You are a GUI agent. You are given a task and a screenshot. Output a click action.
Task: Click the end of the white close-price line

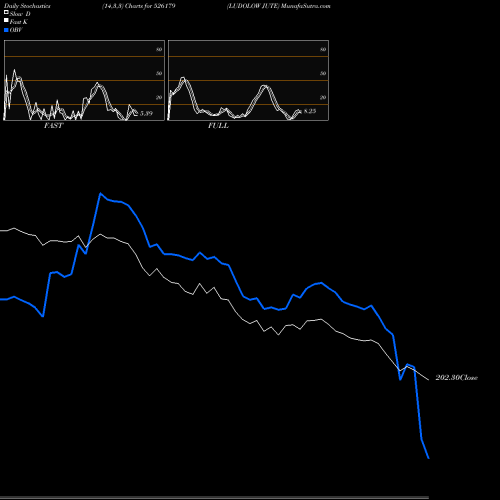pos(428,380)
